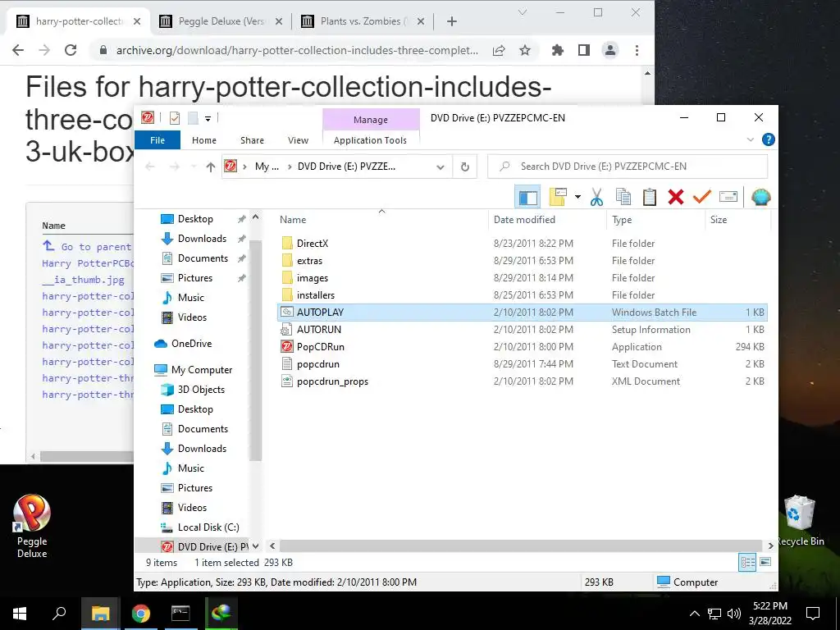Toggle the preview pane toolbar icon

[527, 197]
